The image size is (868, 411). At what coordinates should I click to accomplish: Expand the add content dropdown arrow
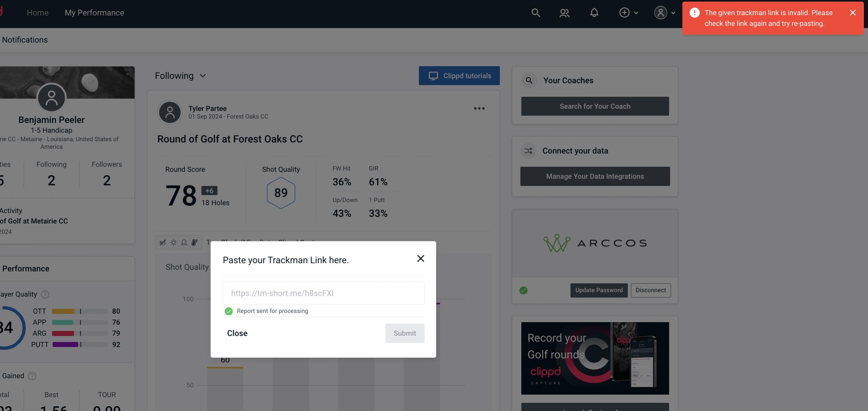pos(636,12)
